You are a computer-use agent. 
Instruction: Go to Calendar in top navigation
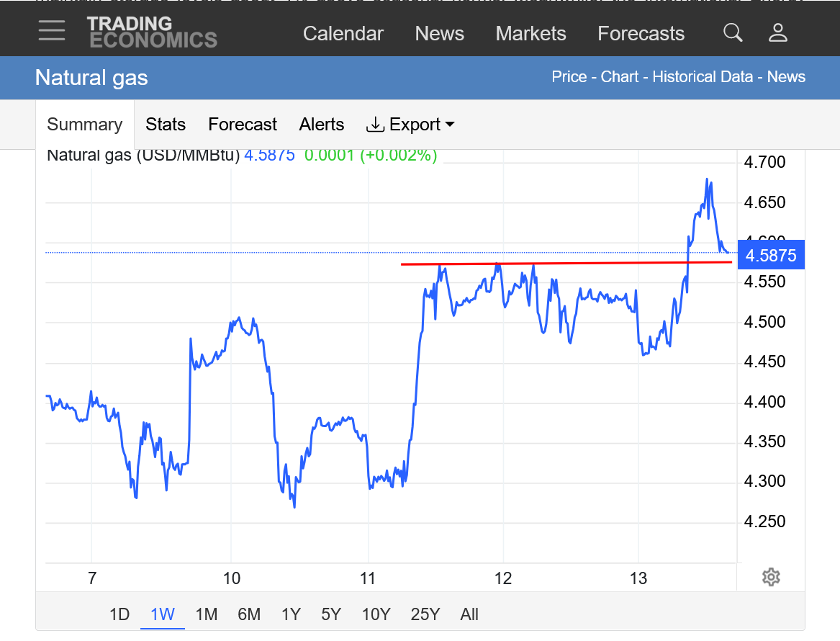343,34
